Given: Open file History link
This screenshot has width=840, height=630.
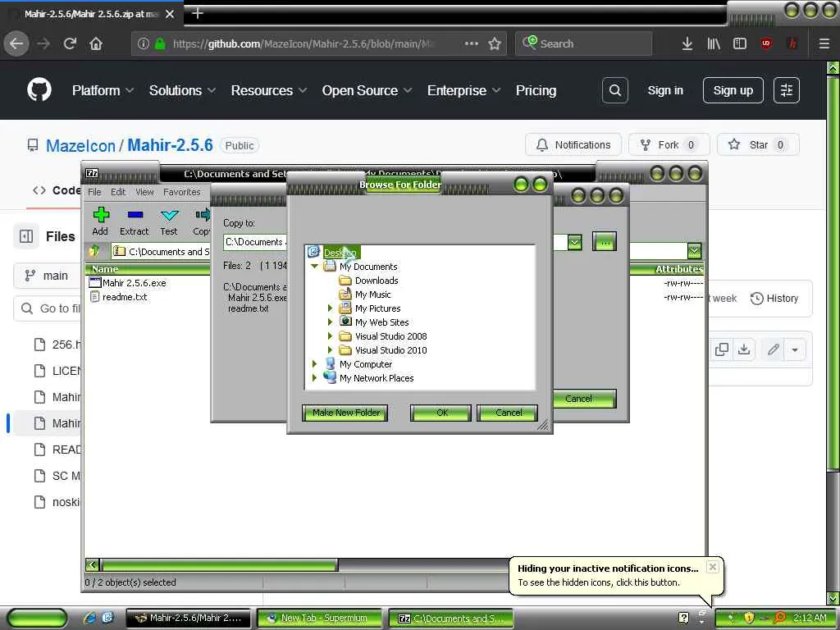Looking at the screenshot, I should (774, 299).
